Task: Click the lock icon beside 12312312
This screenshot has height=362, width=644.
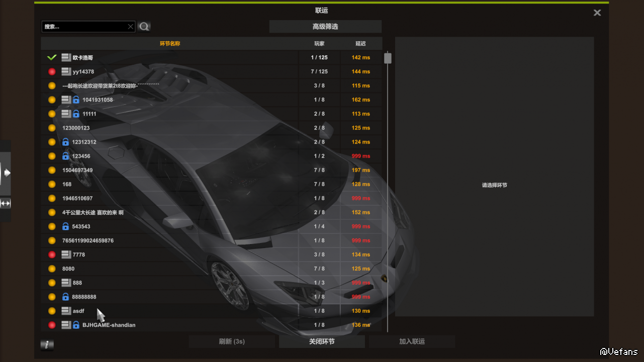Action: click(x=65, y=142)
